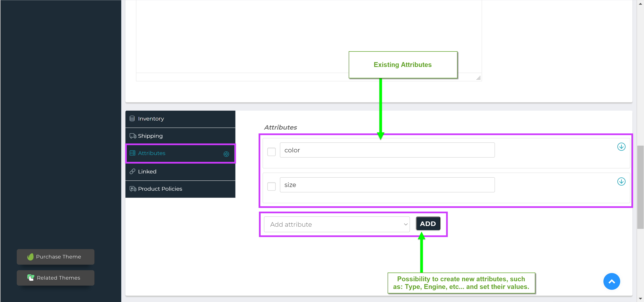
Task: Click the scroll-to-top blue circle icon
Action: 611,282
